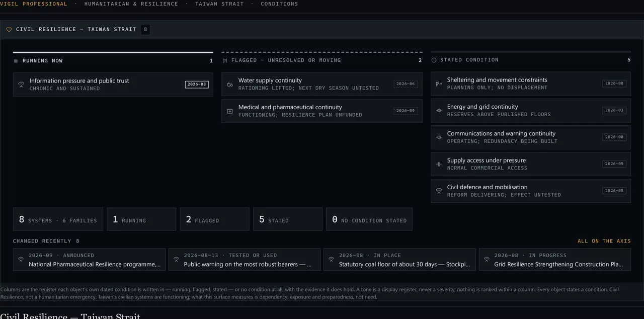Click the Water supply continuity card icon
This screenshot has width=644, height=319.
pos(230,84)
